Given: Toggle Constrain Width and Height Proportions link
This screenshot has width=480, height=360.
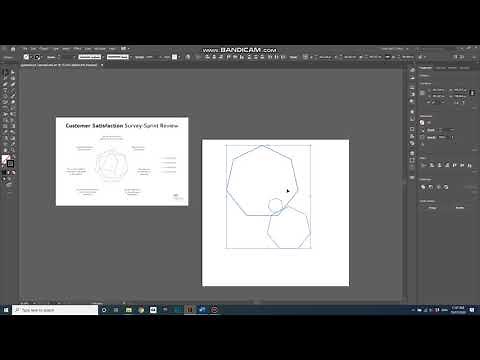Looking at the screenshot, I should click(472, 93).
